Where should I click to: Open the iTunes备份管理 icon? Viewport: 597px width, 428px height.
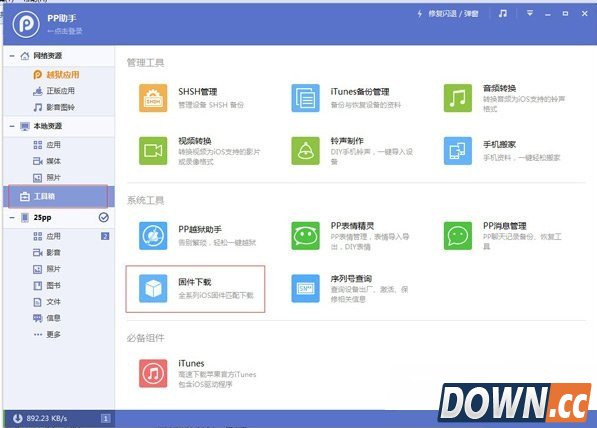305,98
